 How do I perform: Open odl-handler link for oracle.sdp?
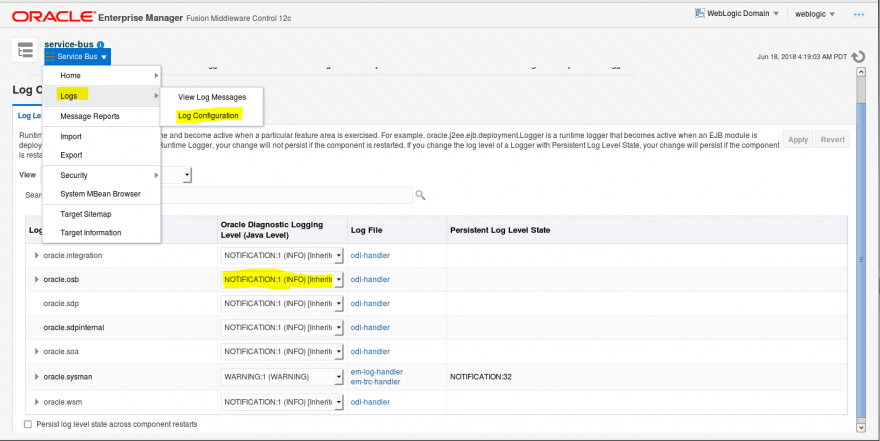tap(370, 304)
